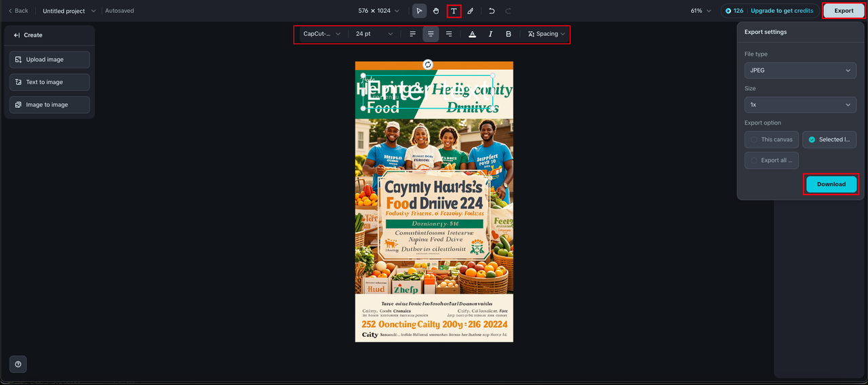This screenshot has height=385, width=868.
Task: Open the Untitled project name dropdown
Action: 69,11
